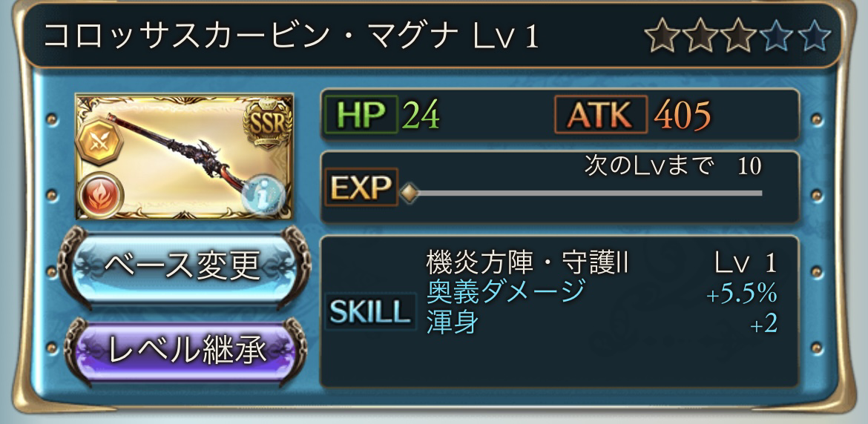Tap the blue info icon on weapon image
Image resolution: width=868 pixels, height=424 pixels.
[263, 195]
